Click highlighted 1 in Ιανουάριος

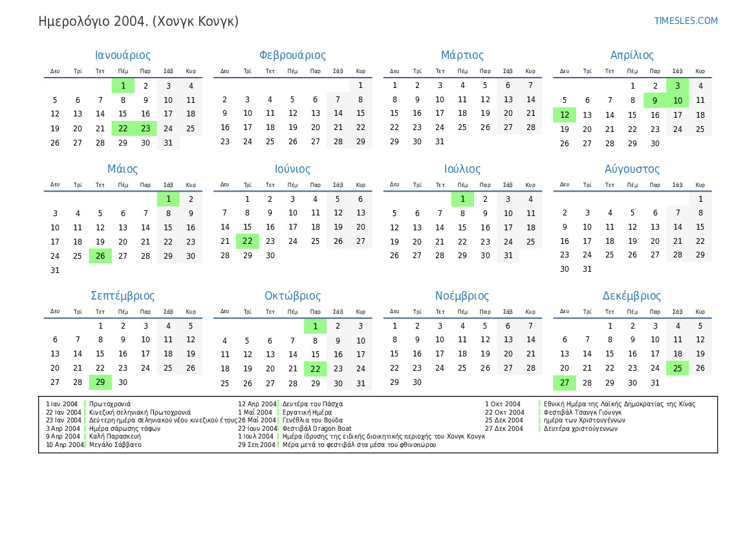(123, 86)
